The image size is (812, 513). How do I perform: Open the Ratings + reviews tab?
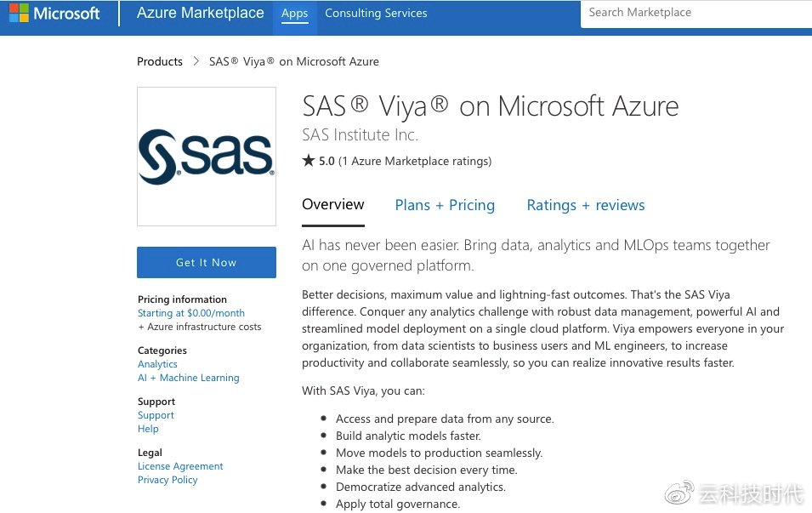click(586, 205)
